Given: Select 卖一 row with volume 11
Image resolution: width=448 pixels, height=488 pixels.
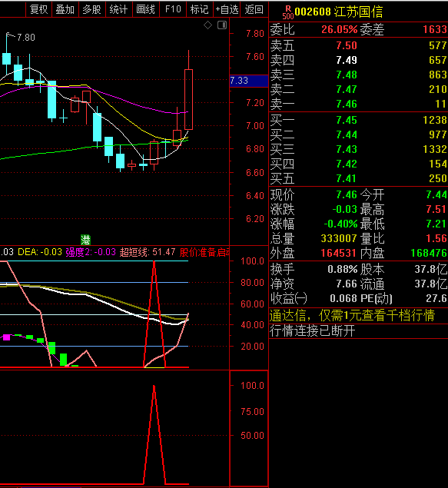Looking at the screenshot, I should click(x=358, y=104).
